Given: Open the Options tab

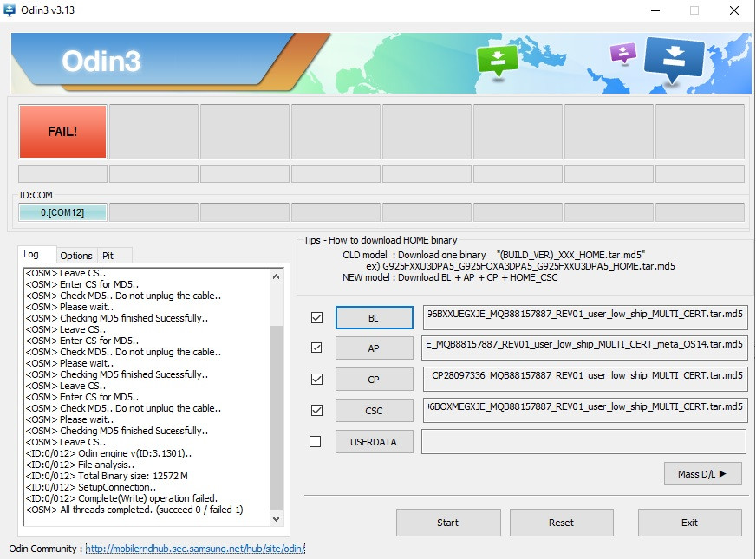Looking at the screenshot, I should tap(76, 256).
